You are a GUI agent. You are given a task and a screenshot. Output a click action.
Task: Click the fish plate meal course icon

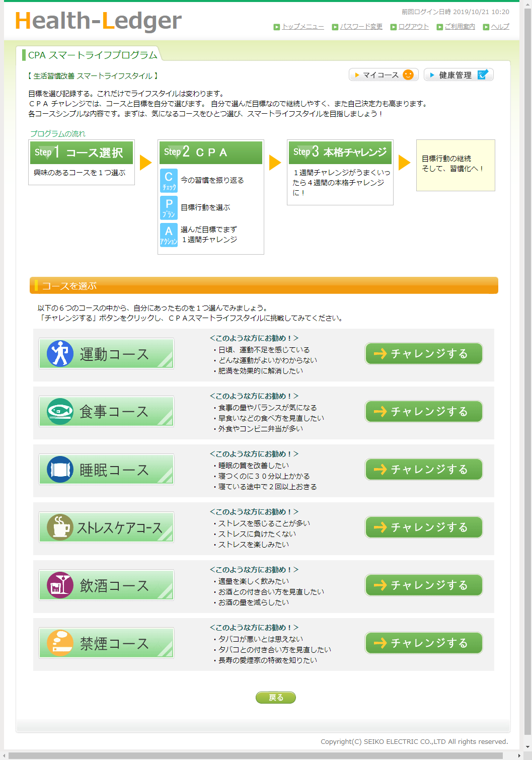(x=60, y=411)
